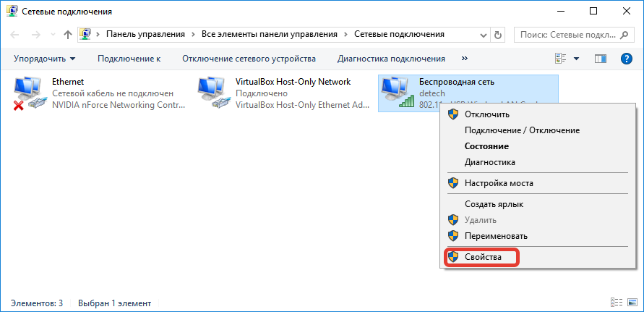
Task: Click the refresh icon in address bar
Action: pyautogui.click(x=497, y=34)
